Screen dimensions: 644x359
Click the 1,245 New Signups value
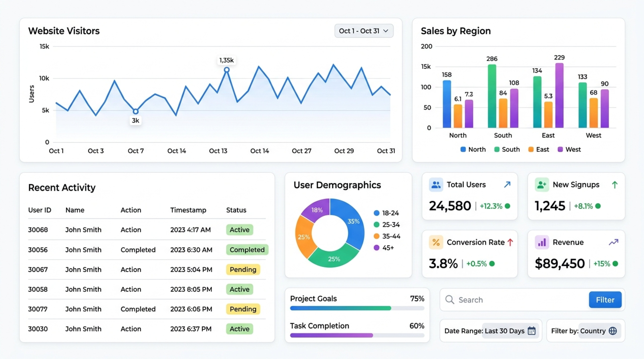[x=550, y=206]
